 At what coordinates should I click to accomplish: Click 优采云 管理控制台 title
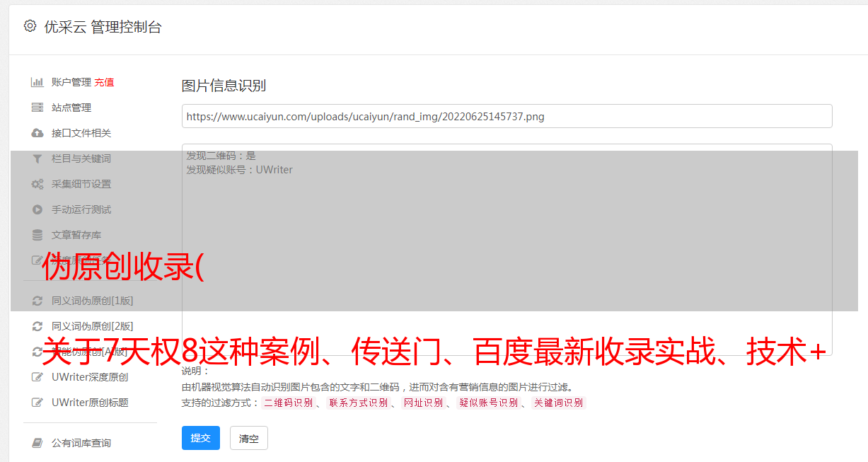point(103,27)
